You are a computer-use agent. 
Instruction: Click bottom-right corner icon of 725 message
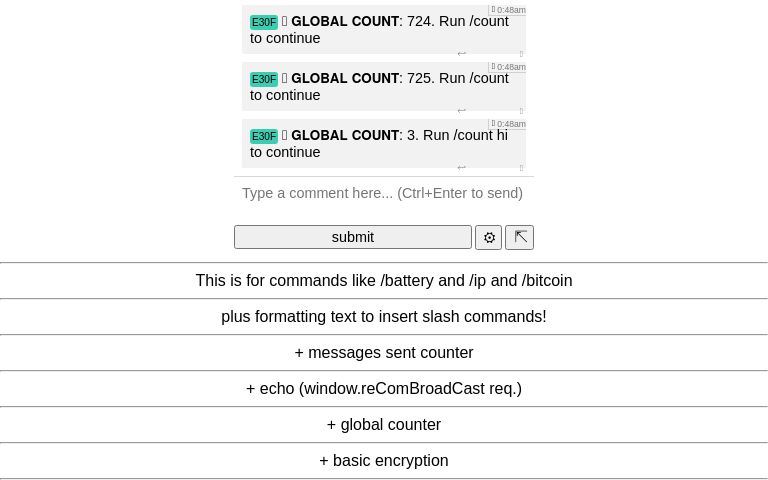[x=521, y=111]
